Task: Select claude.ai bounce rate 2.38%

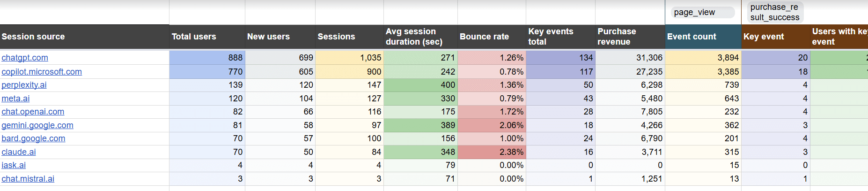Action: coord(492,152)
